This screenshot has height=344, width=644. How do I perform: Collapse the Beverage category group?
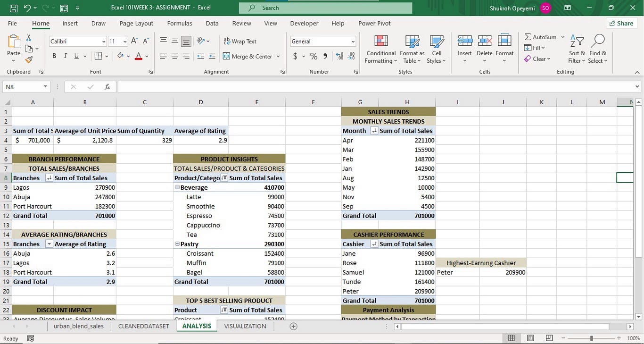pos(177,187)
